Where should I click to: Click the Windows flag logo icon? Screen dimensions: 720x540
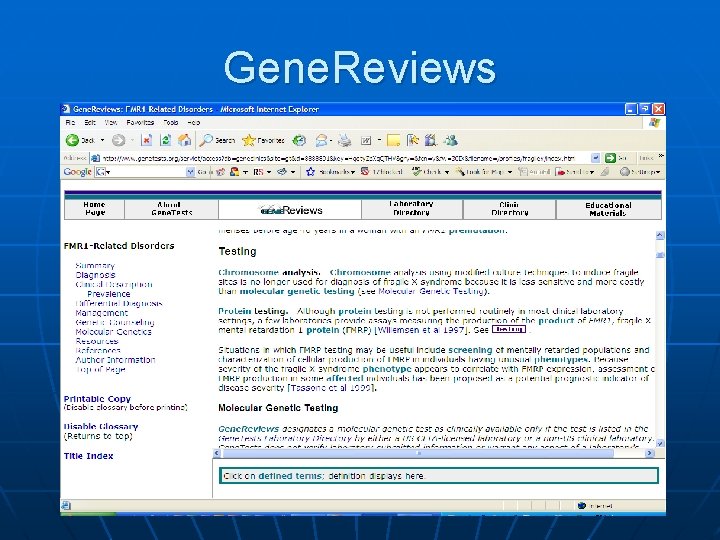pyautogui.click(x=654, y=123)
